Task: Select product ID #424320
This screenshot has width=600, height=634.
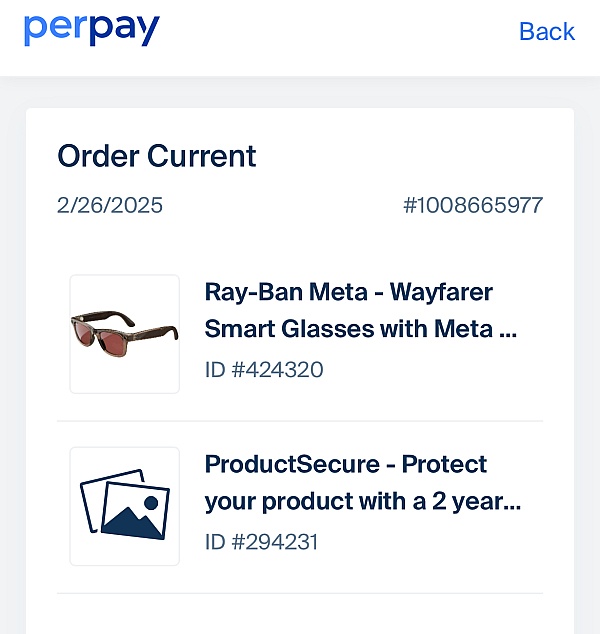Action: pos(264,370)
